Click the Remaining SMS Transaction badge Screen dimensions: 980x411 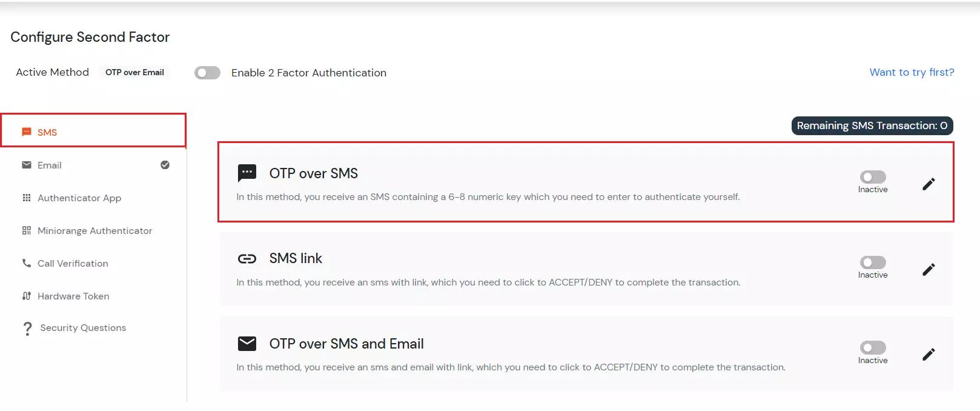[872, 125]
